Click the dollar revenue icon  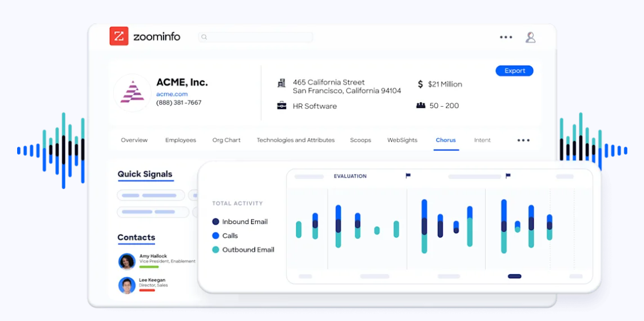tap(420, 84)
